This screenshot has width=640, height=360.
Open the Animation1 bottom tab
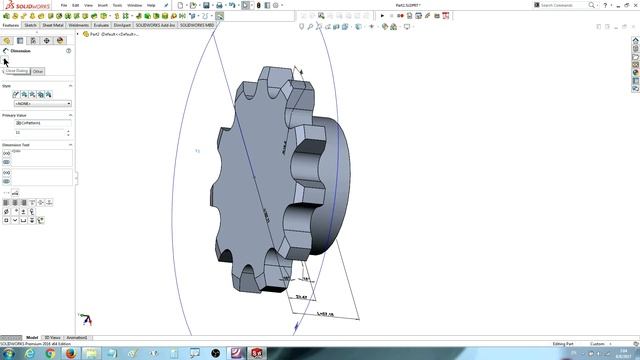77,338
